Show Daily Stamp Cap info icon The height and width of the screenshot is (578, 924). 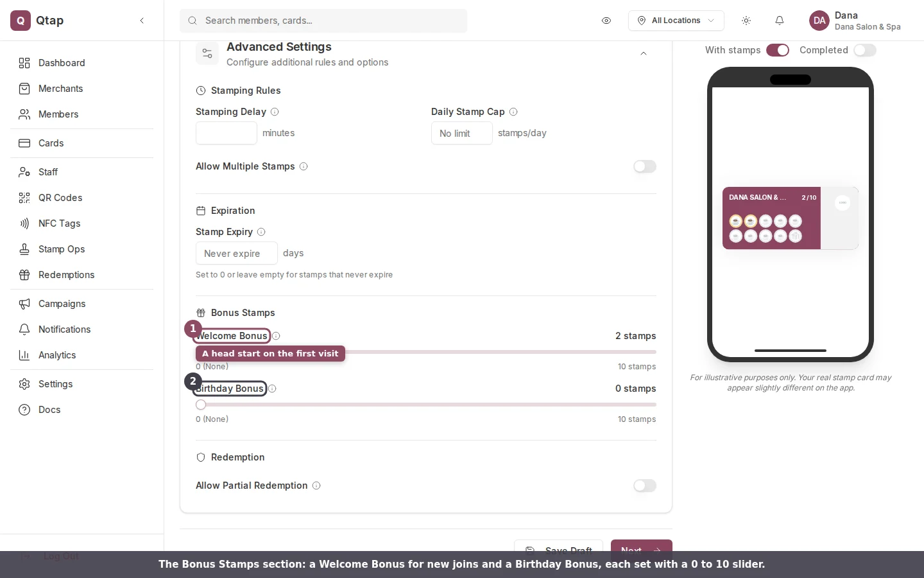513,112
